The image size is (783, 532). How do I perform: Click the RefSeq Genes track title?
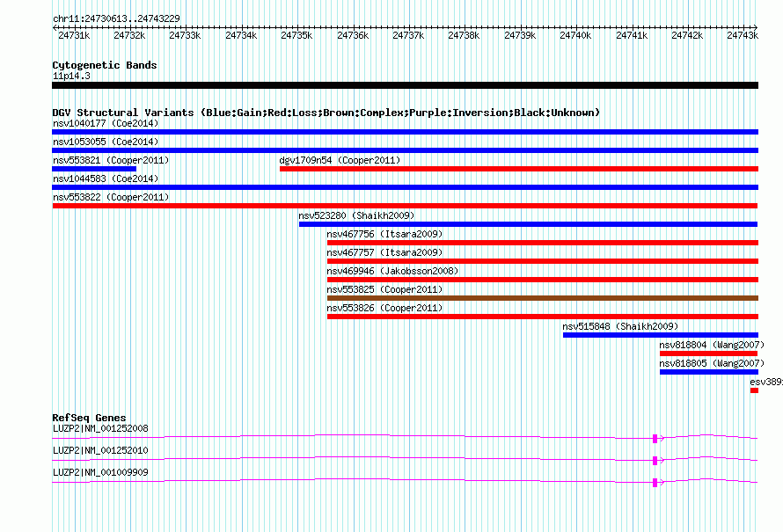[x=89, y=418]
